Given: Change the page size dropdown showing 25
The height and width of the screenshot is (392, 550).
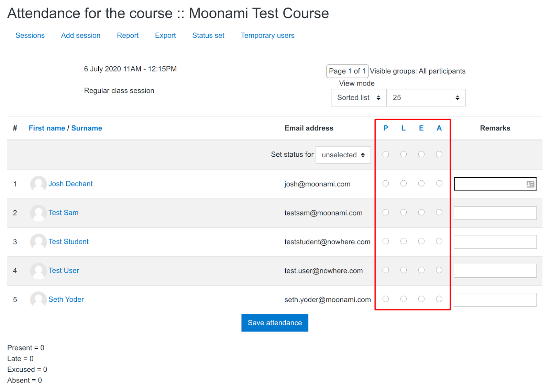Looking at the screenshot, I should point(426,98).
